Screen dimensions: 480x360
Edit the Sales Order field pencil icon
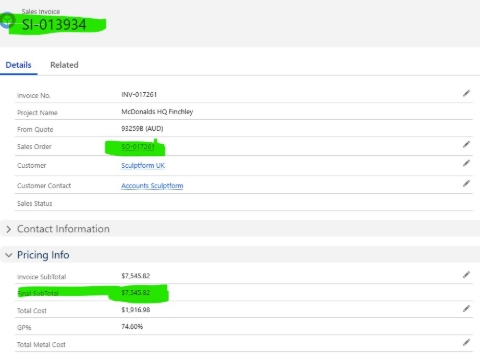466,144
